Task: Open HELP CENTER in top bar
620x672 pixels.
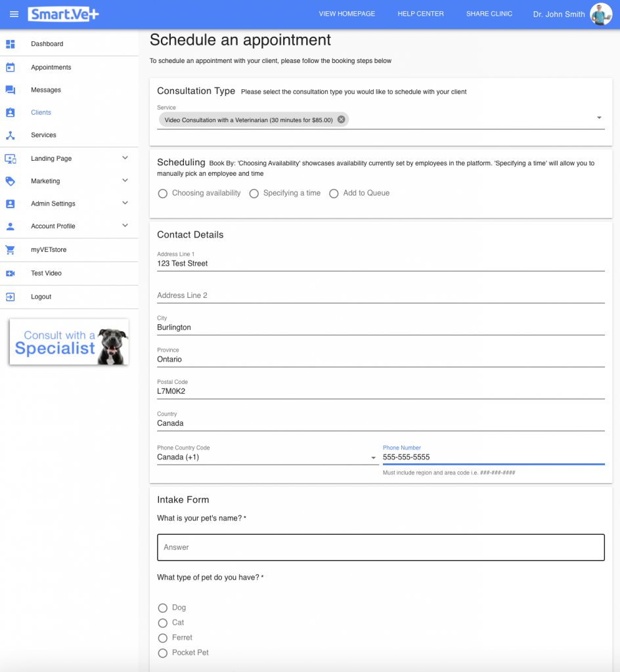Action: [420, 14]
